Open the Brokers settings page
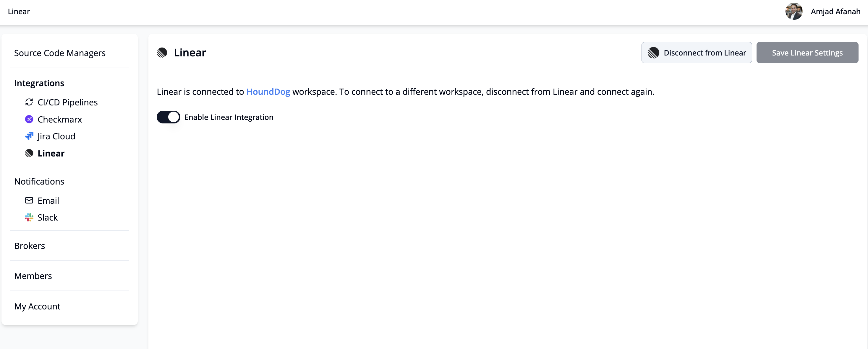The width and height of the screenshot is (868, 349). [x=29, y=246]
